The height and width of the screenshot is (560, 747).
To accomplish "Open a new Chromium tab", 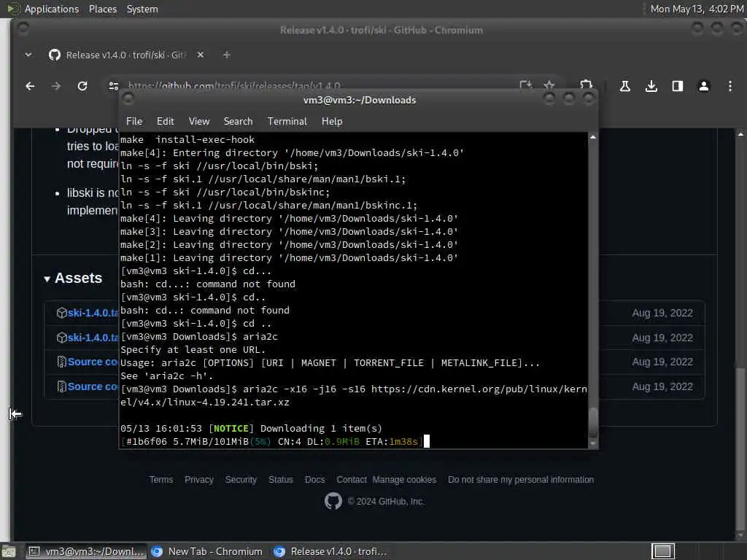I will coord(227,55).
